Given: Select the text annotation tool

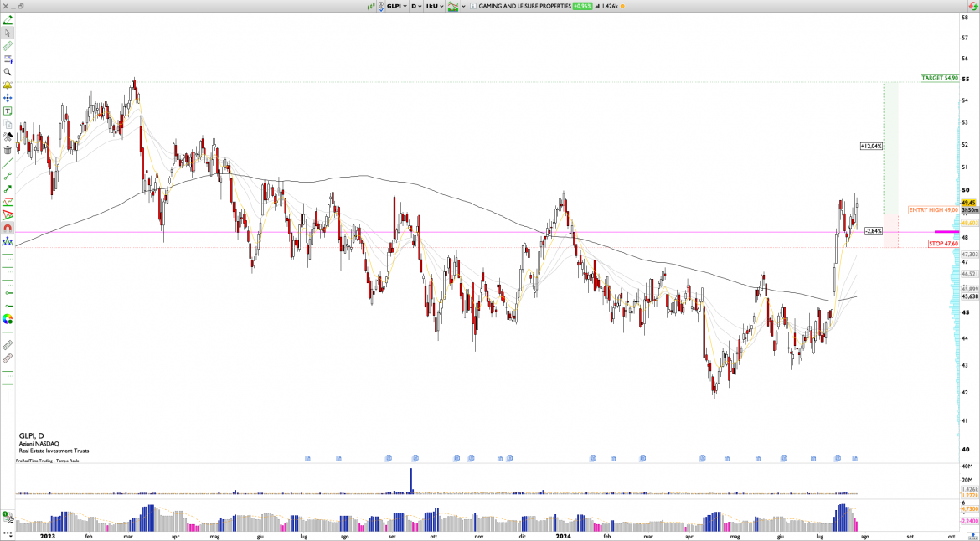Looking at the screenshot, I should point(8,111).
